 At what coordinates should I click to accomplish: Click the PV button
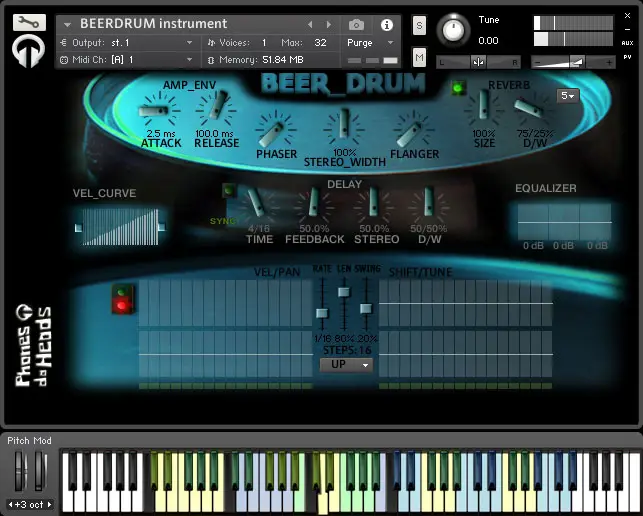(x=627, y=57)
